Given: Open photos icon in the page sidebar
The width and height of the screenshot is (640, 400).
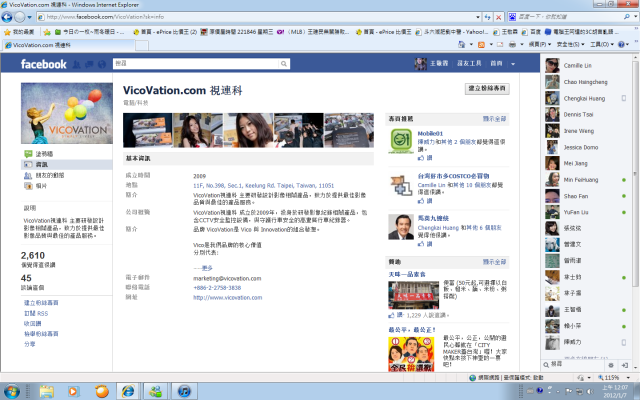Looking at the screenshot, I should 28,186.
